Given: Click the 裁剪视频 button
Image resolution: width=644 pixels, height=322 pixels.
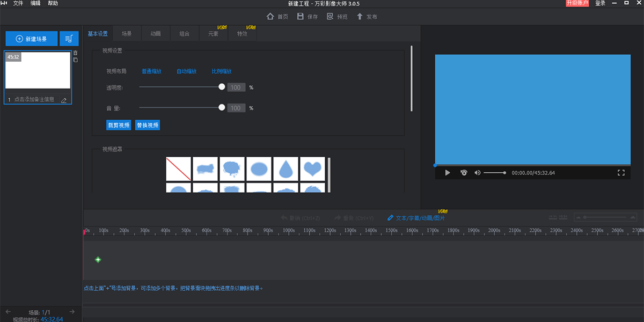Looking at the screenshot, I should click(119, 125).
